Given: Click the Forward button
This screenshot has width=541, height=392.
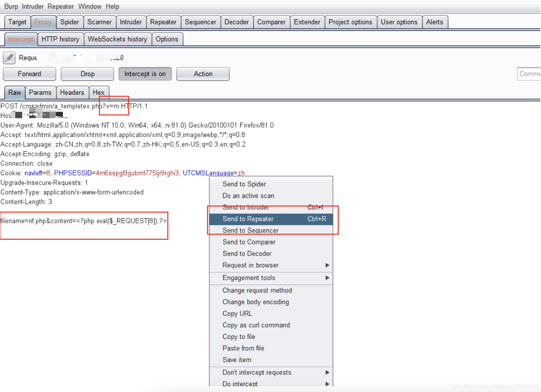Looking at the screenshot, I should (x=30, y=74).
